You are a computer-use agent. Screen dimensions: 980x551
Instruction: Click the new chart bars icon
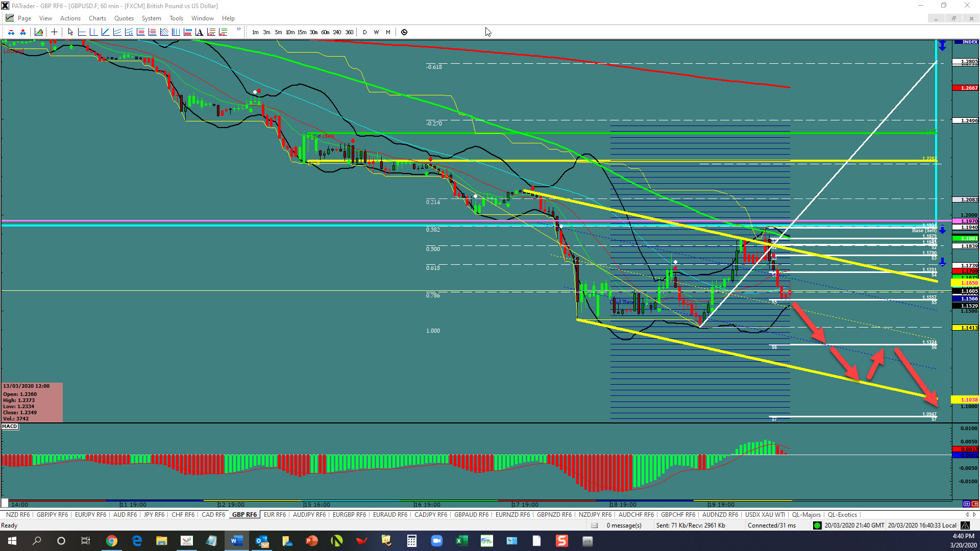pyautogui.click(x=39, y=32)
